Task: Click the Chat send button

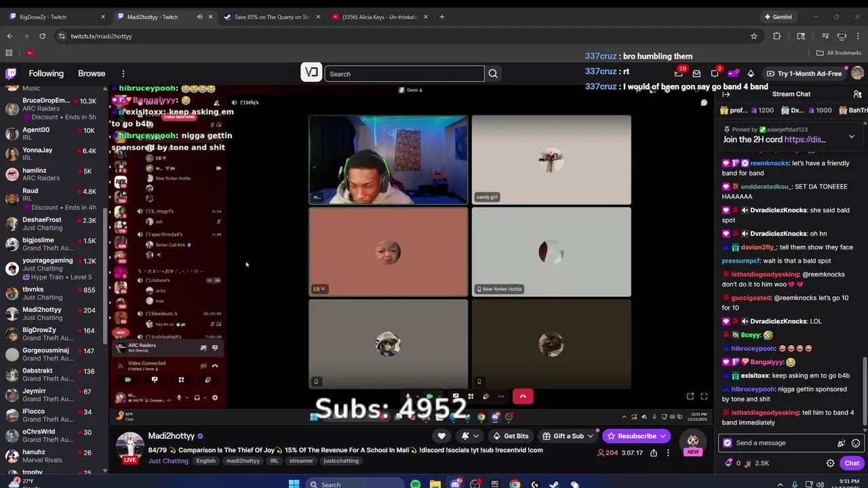Action: (x=852, y=463)
